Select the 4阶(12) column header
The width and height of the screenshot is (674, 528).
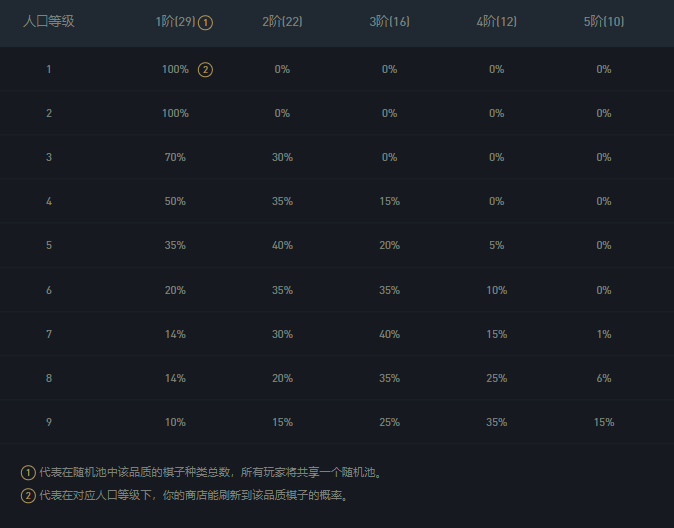click(x=497, y=22)
